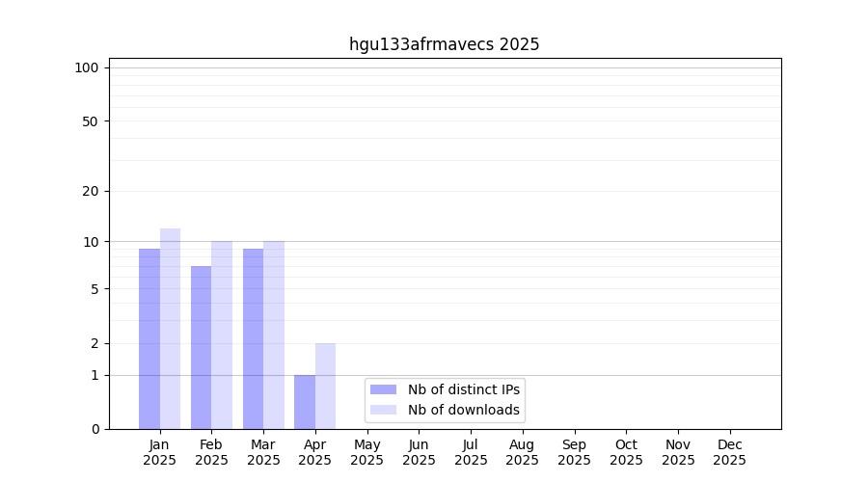This screenshot has height=482, width=868.
Task: Click the 50 y-axis tick label
Action: 91,121
